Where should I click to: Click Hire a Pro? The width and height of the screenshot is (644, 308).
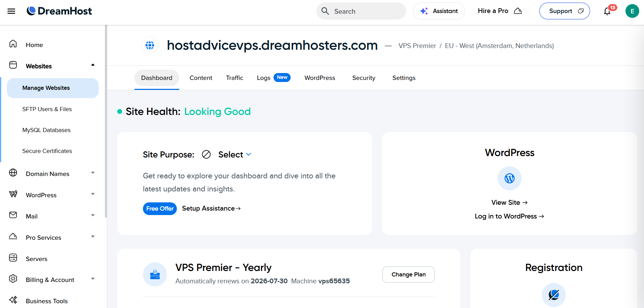pyautogui.click(x=500, y=11)
